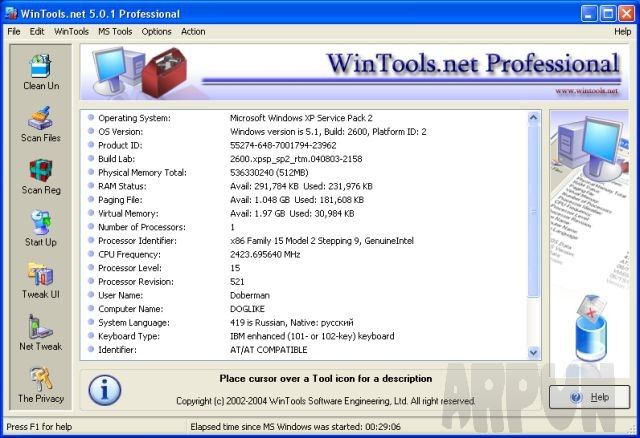This screenshot has width=640, height=438.
Task: Select the Build Lab row
Action: 304,159
